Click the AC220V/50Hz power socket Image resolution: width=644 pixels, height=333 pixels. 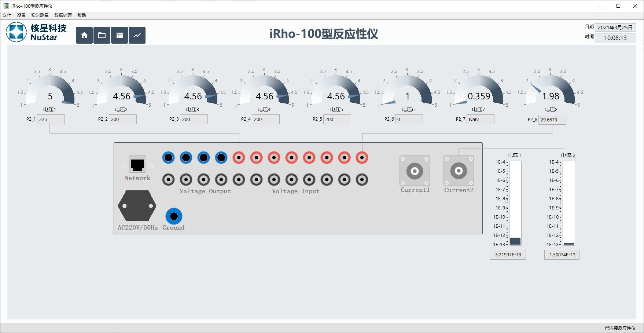[137, 206]
